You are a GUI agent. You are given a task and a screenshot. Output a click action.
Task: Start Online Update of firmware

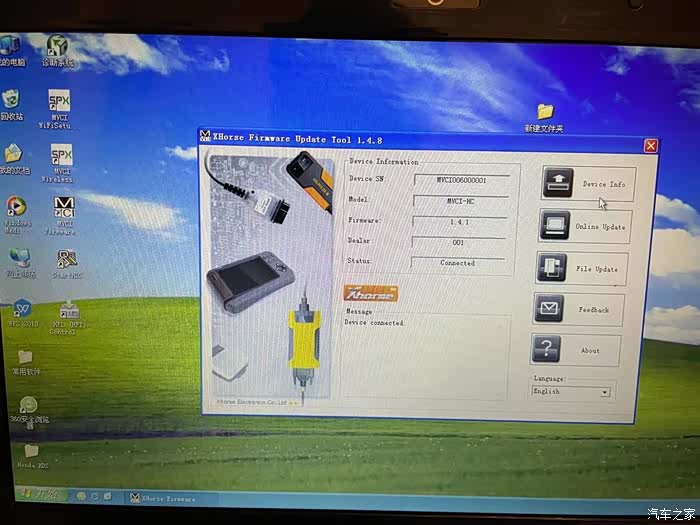point(585,226)
